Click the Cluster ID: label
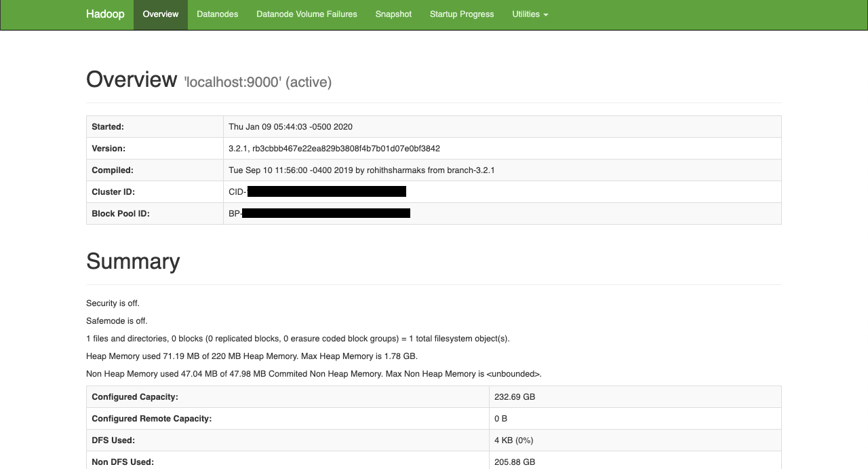The height and width of the screenshot is (469, 868). point(113,192)
